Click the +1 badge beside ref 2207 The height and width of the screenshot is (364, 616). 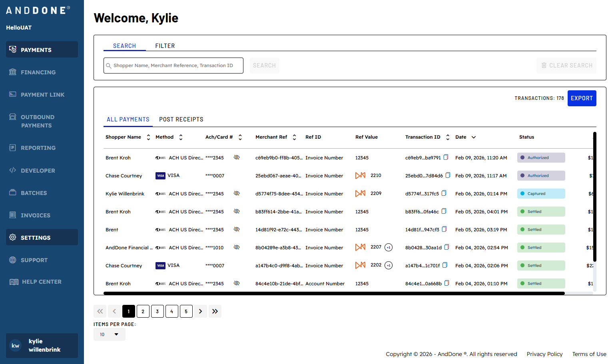tap(389, 247)
